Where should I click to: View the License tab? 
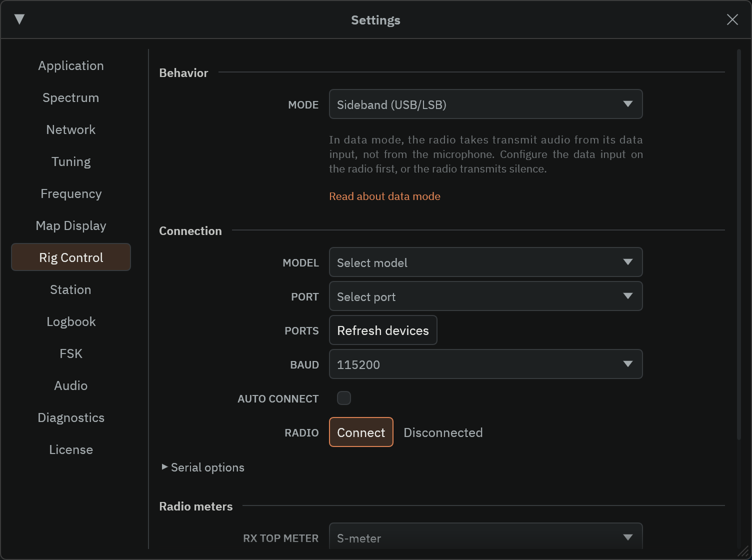point(71,449)
